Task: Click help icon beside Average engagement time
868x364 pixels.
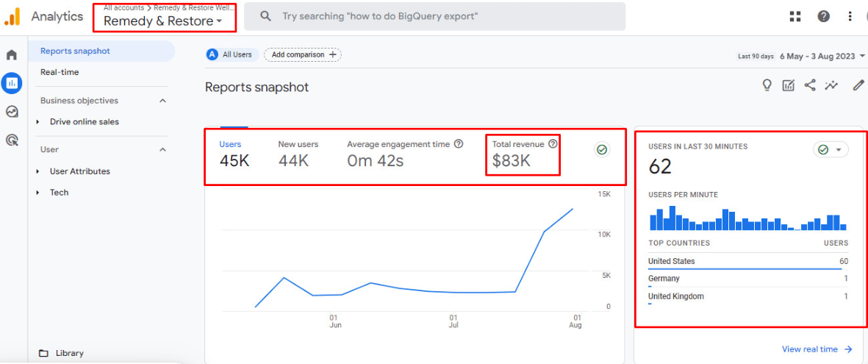Action: pos(459,144)
